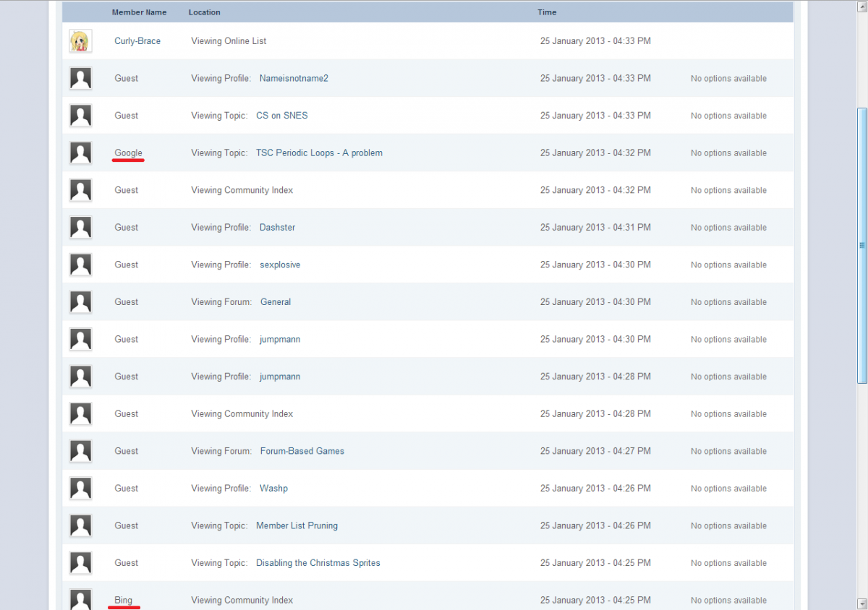This screenshot has height=610, width=868.
Task: Click the Time column header
Action: (x=547, y=12)
